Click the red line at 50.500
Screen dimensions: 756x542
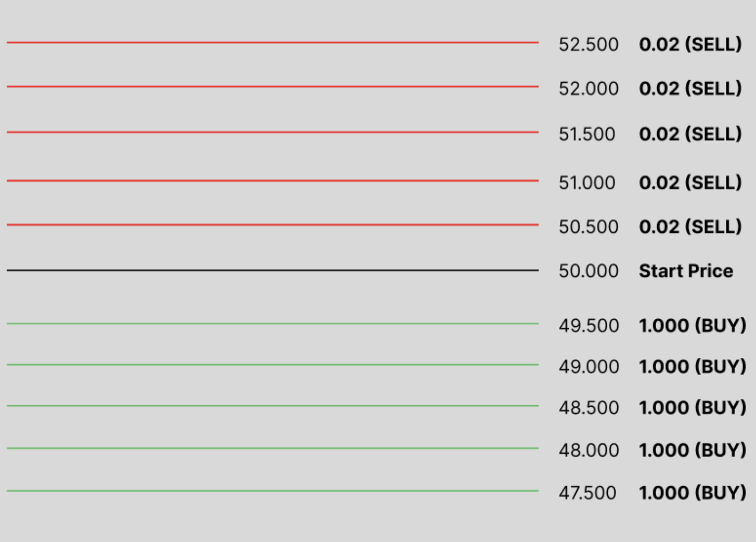(x=272, y=225)
